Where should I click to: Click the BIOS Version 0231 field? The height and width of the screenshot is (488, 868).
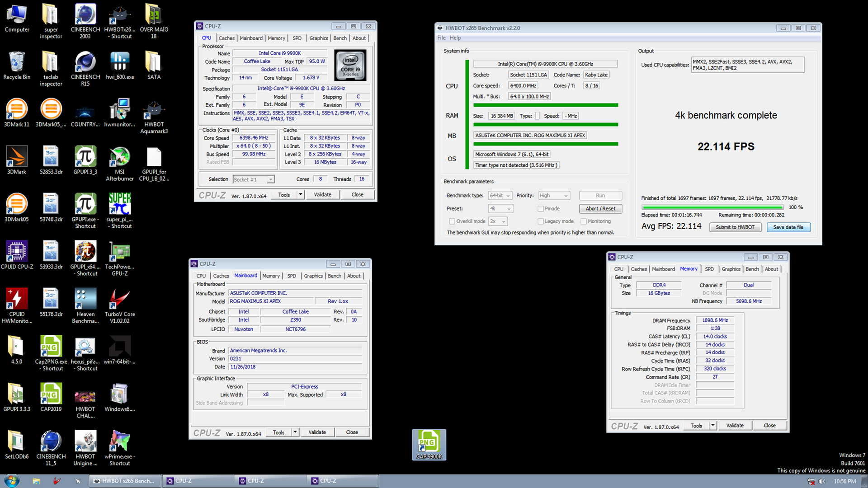[x=295, y=359]
